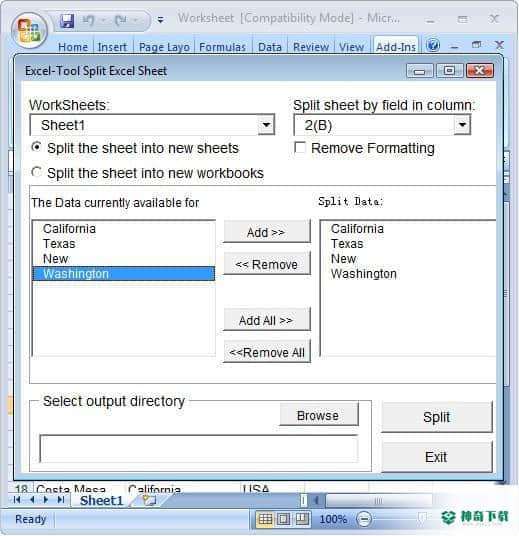Click the Insert Worksheet icon beside Sheet1
The width and height of the screenshot is (519, 536).
point(149,500)
